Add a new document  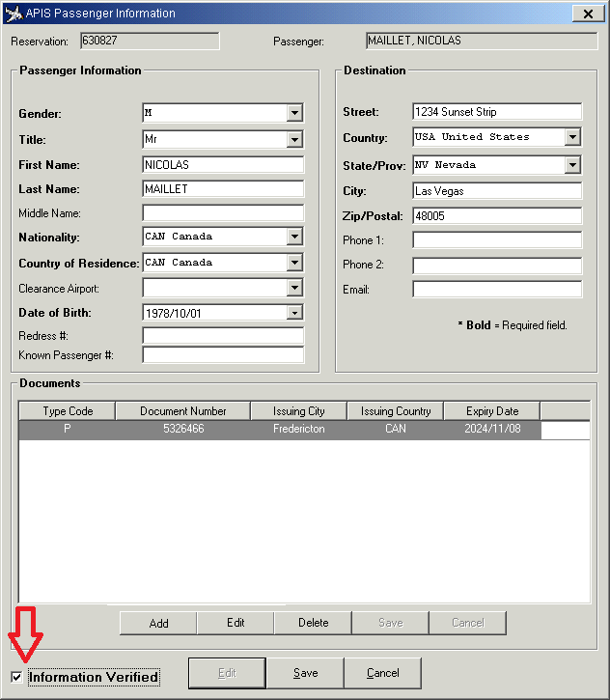pos(158,623)
